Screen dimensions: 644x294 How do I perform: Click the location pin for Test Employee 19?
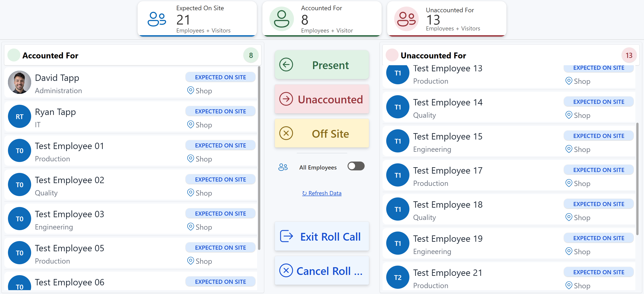coord(569,251)
